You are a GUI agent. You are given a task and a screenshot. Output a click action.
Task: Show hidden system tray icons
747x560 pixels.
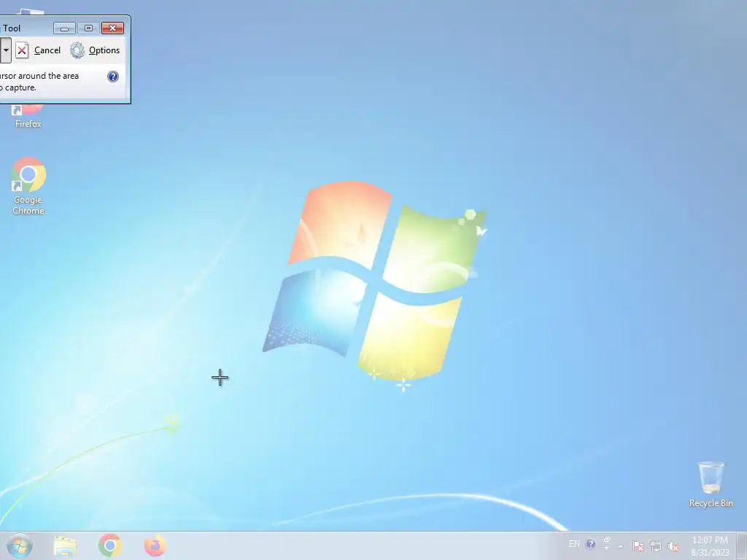(x=620, y=546)
